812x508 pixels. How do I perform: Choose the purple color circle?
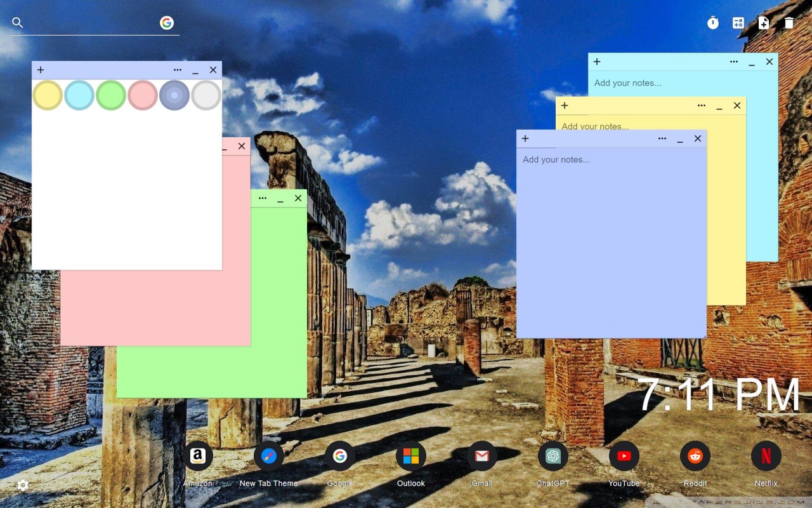pos(174,95)
